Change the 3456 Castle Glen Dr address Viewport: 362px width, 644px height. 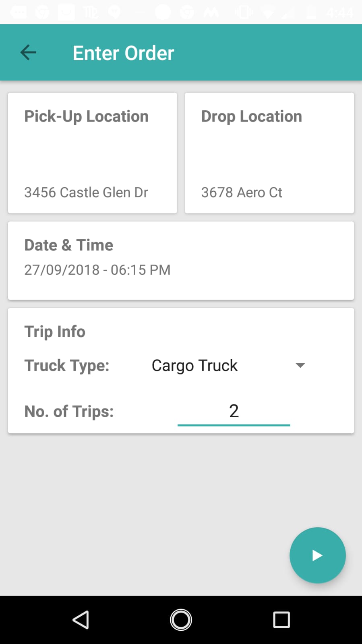(x=86, y=193)
